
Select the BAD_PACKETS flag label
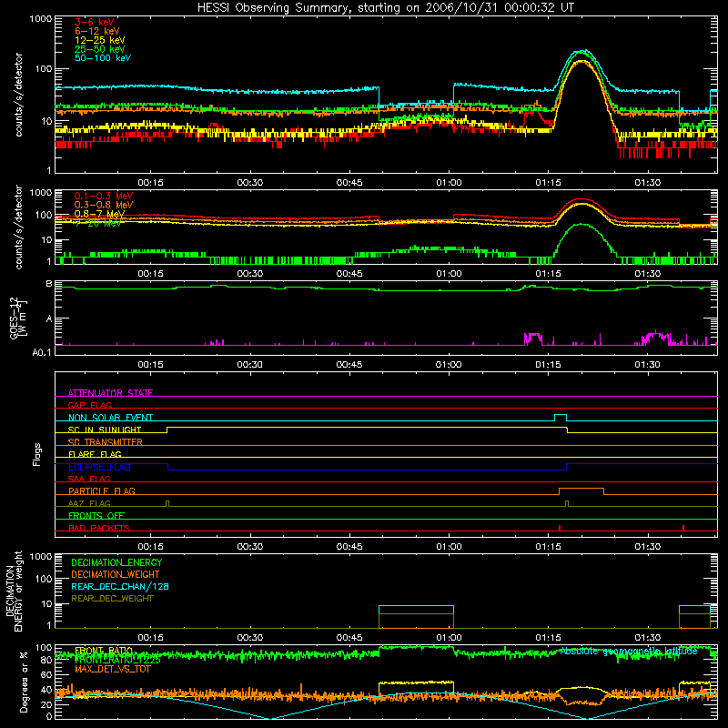click(99, 528)
